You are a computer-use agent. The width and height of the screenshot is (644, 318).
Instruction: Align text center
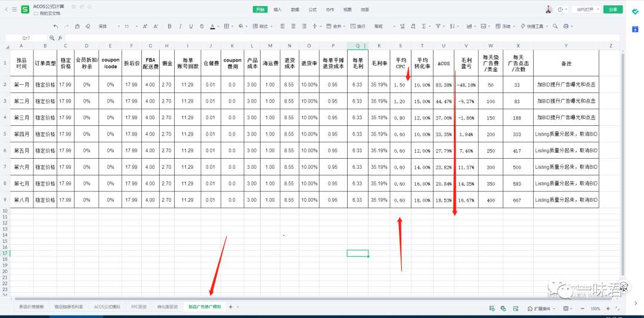tap(293, 26)
